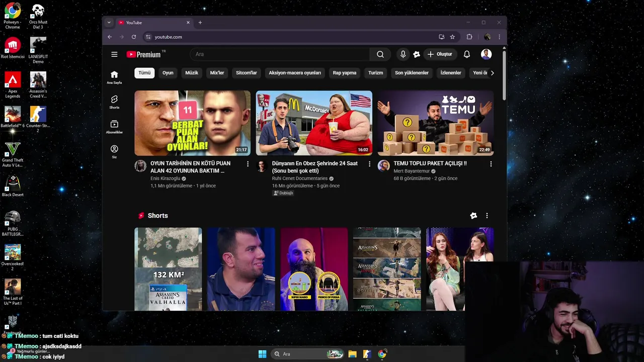This screenshot has height=362, width=644.
Task: Open the TEMU boxes video thumbnail
Action: (x=436, y=123)
